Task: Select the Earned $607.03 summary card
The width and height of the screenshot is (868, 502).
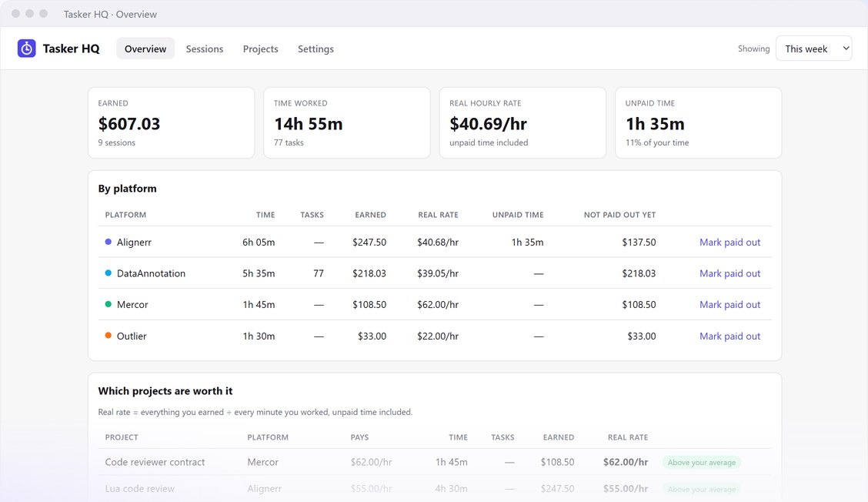Action: 171,122
